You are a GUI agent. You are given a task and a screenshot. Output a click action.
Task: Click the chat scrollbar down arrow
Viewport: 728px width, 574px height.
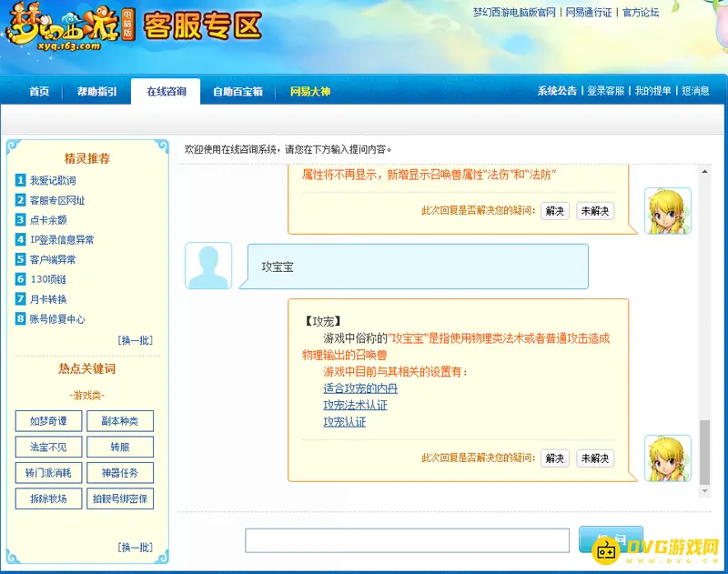704,491
